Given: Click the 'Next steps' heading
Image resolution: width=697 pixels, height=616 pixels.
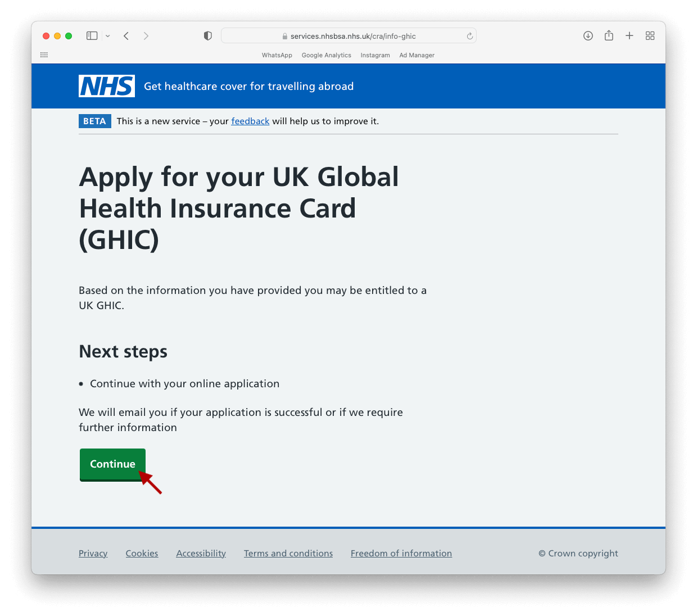Looking at the screenshot, I should pyautogui.click(x=123, y=351).
